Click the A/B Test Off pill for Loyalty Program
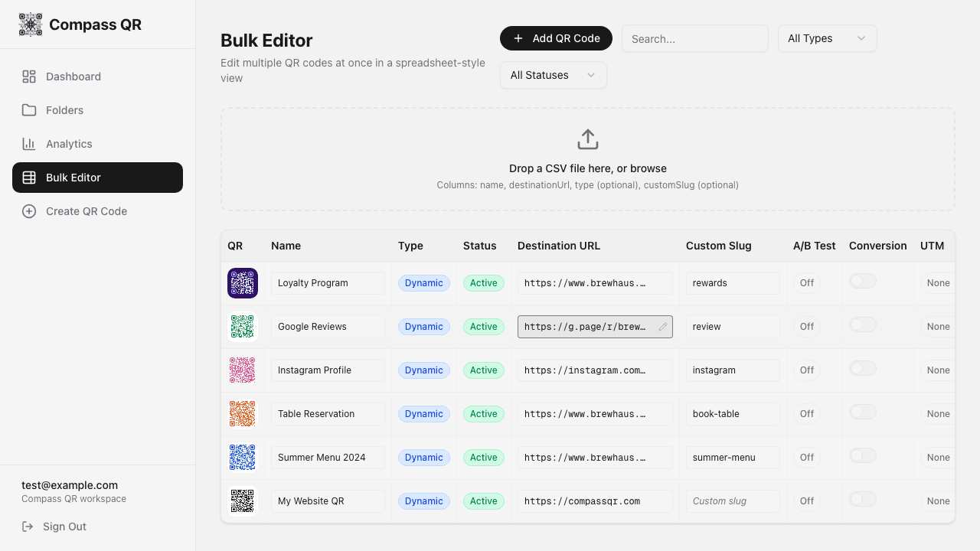 click(807, 283)
